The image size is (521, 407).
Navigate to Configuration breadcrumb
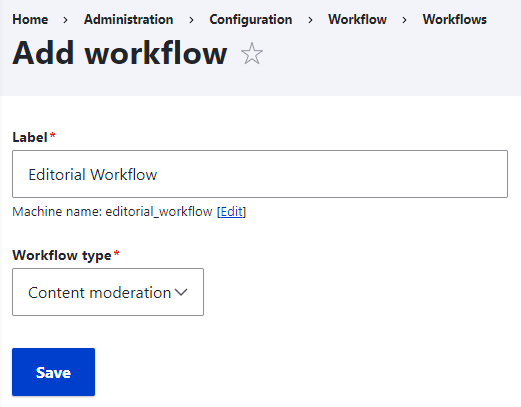coord(251,19)
